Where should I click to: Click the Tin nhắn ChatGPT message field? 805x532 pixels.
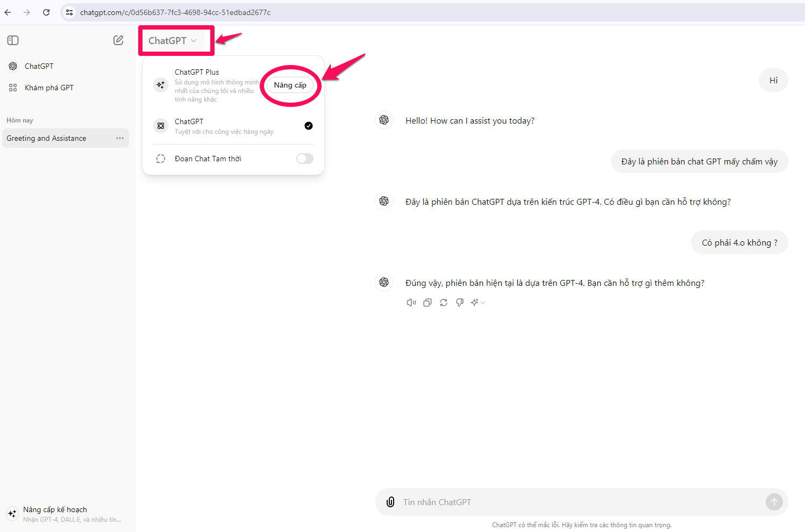click(581, 502)
